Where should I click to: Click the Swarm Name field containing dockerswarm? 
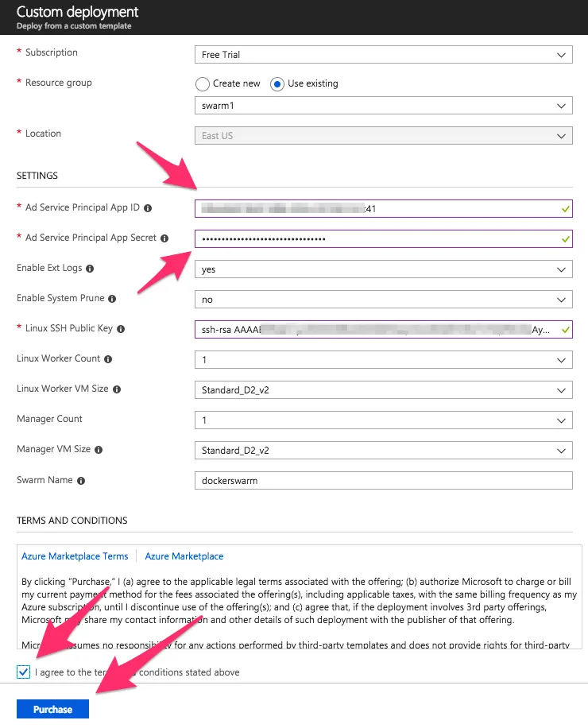coord(383,481)
